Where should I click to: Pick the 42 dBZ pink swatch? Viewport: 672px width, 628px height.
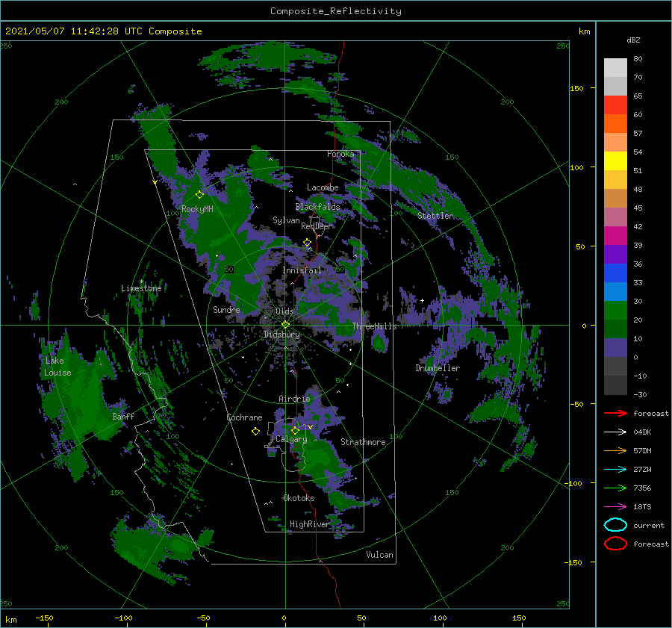click(x=615, y=217)
